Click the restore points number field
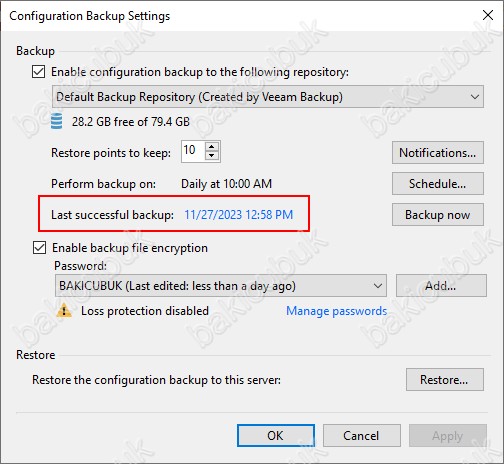The height and width of the screenshot is (464, 504). pyautogui.click(x=193, y=152)
